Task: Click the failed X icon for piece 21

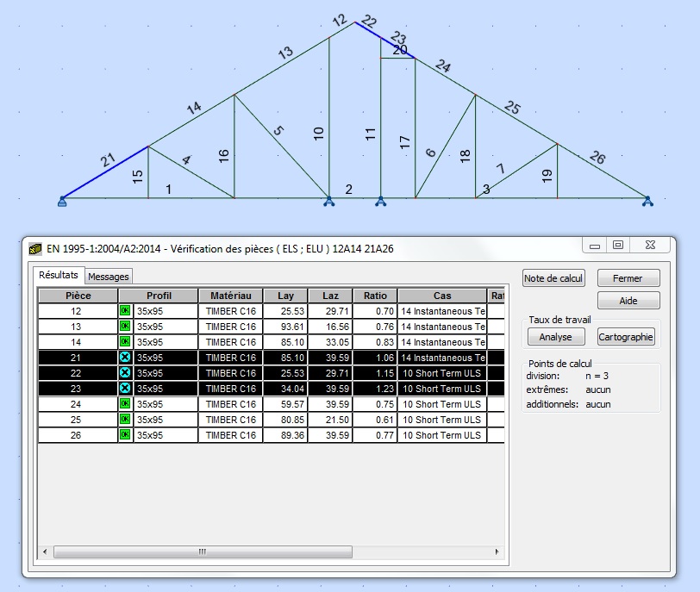Action: (x=125, y=358)
